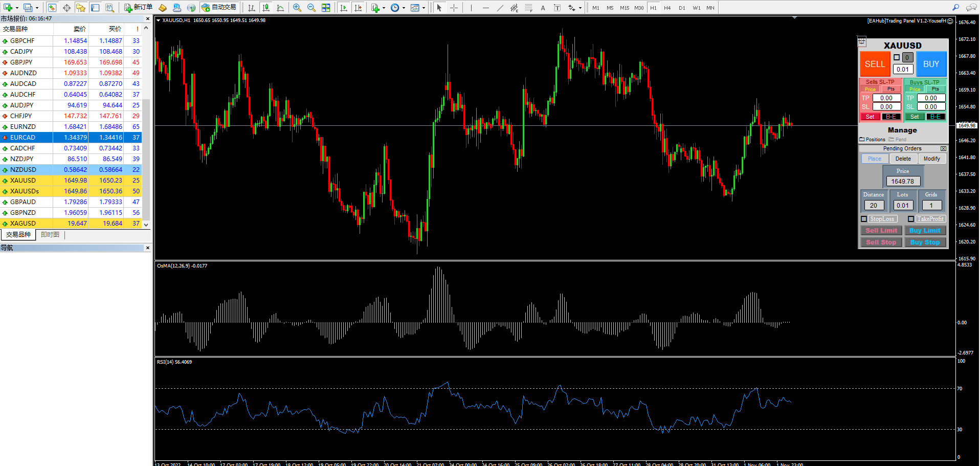Click the New Chart toolbar icon
This screenshot has width=980, height=466.
[x=8, y=8]
